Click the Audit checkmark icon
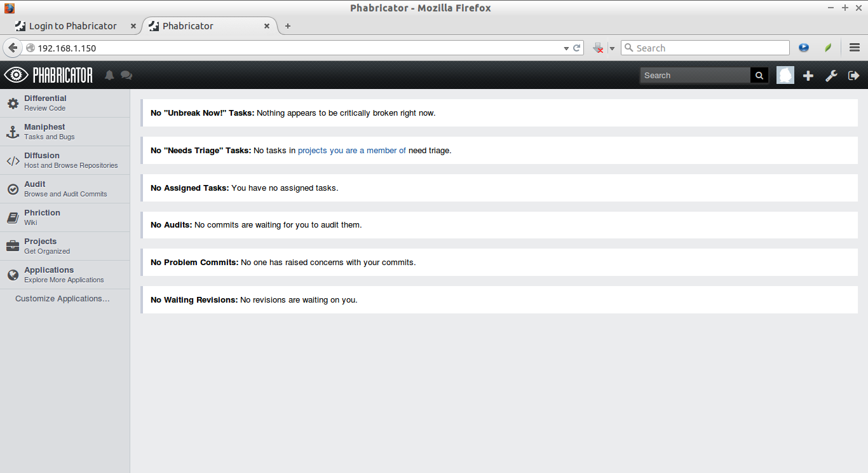This screenshot has width=868, height=473. 13,189
